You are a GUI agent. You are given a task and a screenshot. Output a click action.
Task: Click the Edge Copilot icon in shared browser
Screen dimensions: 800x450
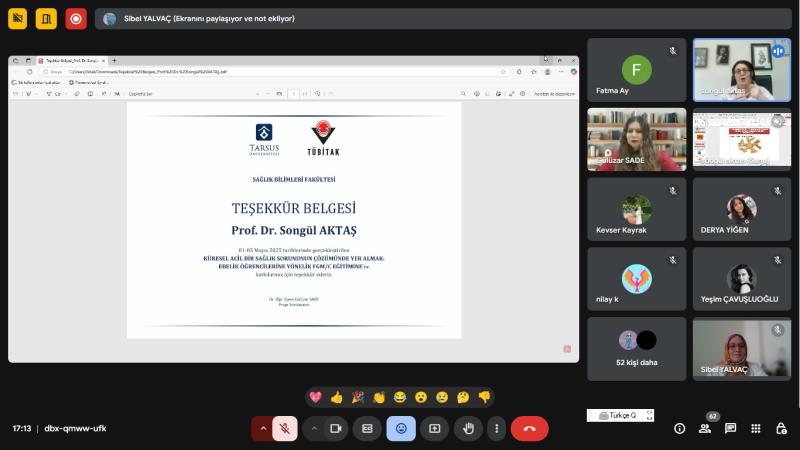573,72
